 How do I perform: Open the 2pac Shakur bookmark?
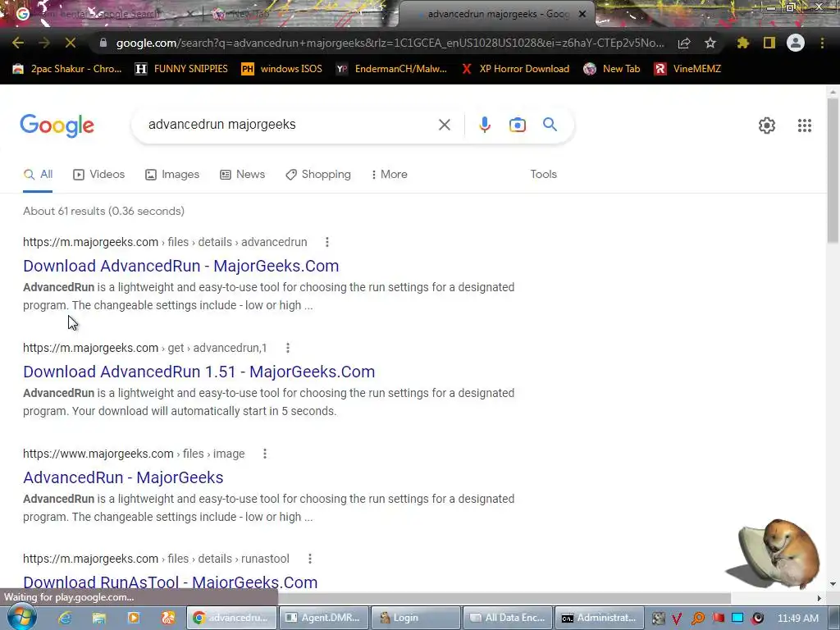pos(67,69)
